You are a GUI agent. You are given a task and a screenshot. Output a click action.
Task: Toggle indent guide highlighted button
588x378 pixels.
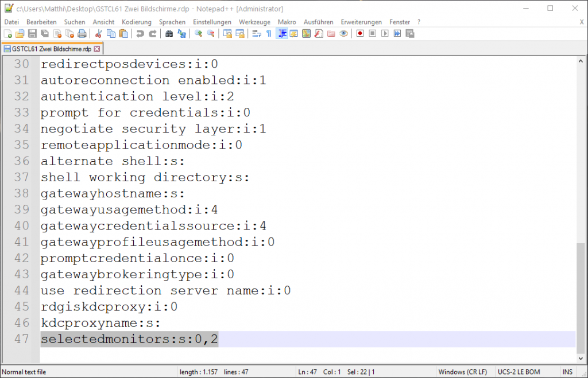[282, 34]
